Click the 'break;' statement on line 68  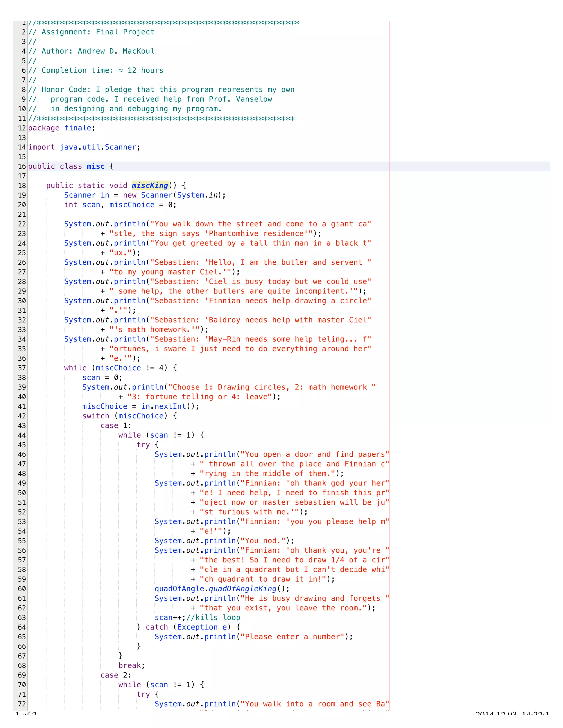coord(132,666)
